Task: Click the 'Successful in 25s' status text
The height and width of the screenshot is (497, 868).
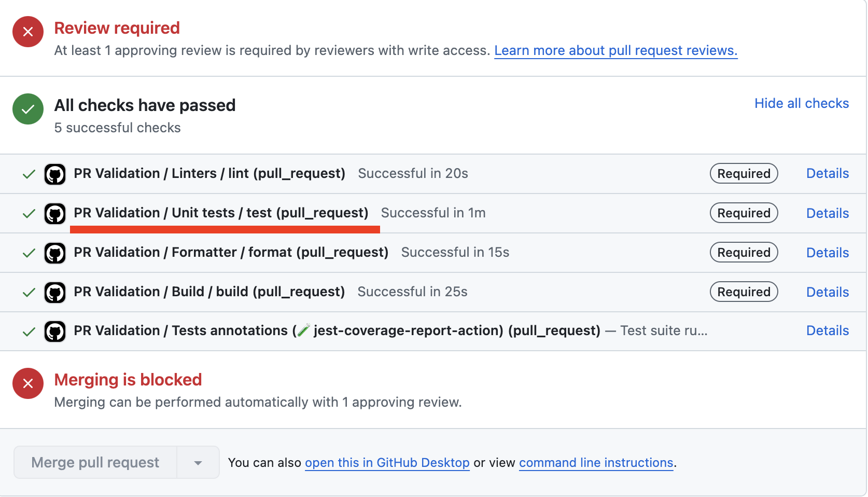Action: click(412, 292)
